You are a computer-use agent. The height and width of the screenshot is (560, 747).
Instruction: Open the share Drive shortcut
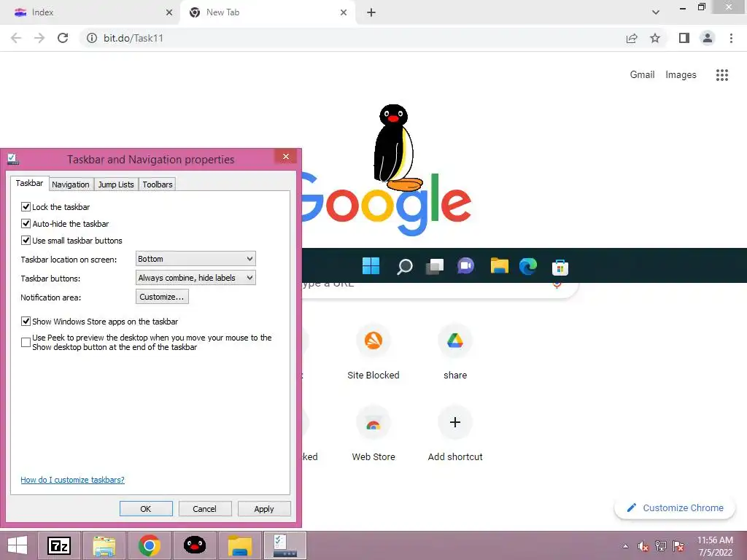455,351
